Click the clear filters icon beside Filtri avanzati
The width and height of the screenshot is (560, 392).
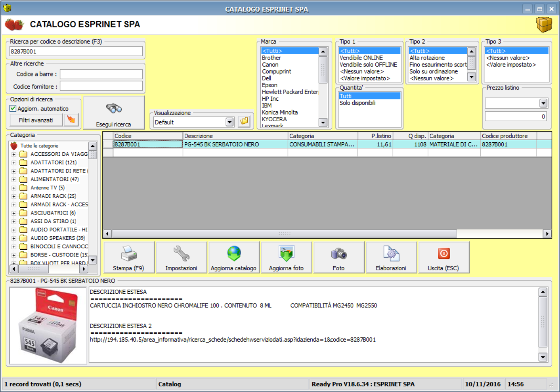(x=71, y=120)
